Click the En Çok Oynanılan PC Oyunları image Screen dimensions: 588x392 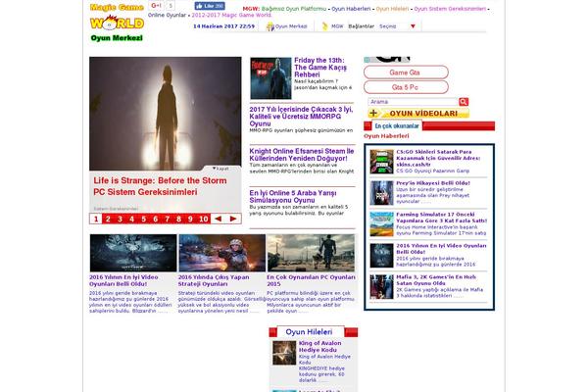(x=311, y=253)
